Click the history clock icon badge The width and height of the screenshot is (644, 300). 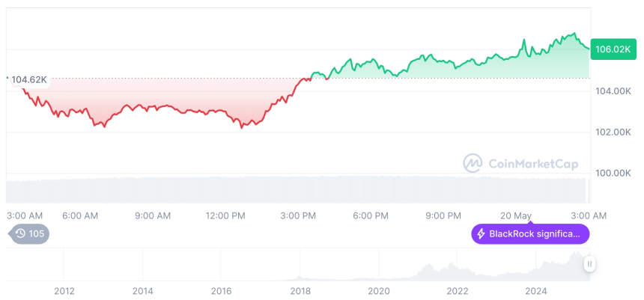tap(21, 234)
